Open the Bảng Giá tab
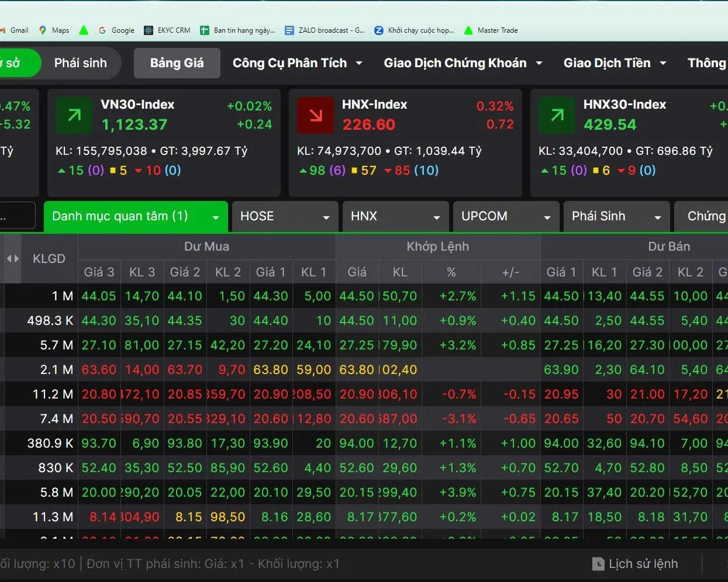The image size is (728, 582). (x=177, y=63)
